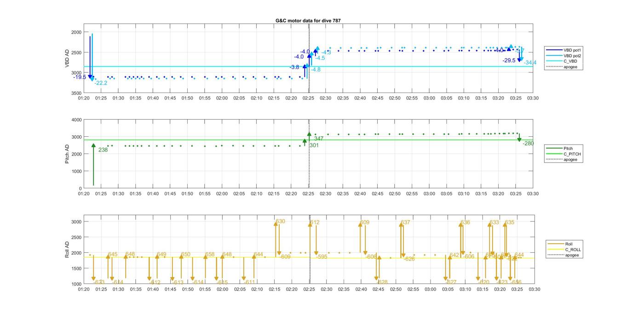Click the '645' roll data label
This screenshot has height=319, width=644.
[113, 255]
